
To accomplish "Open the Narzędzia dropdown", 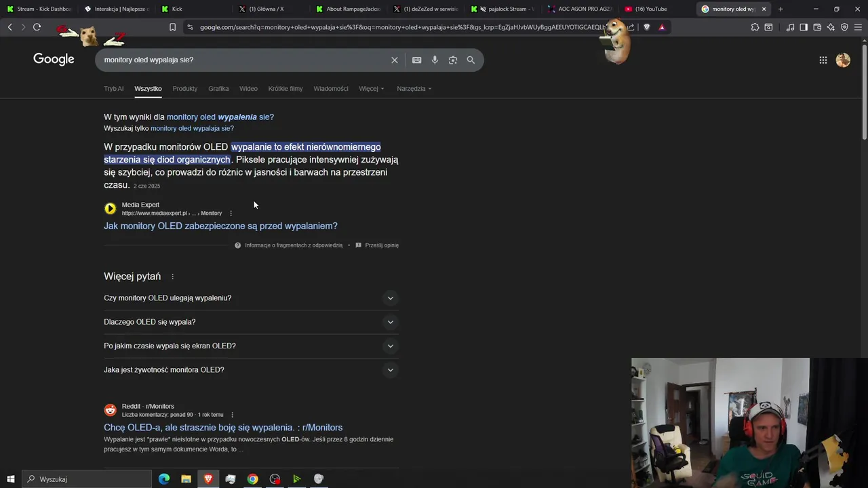I will pyautogui.click(x=414, y=89).
